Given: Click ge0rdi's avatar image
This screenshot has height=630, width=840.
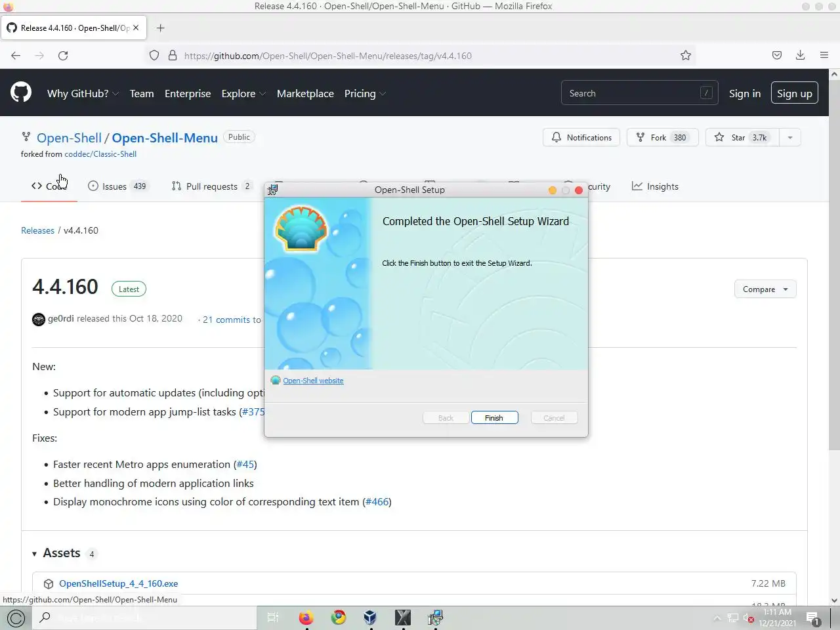Looking at the screenshot, I should 39,319.
